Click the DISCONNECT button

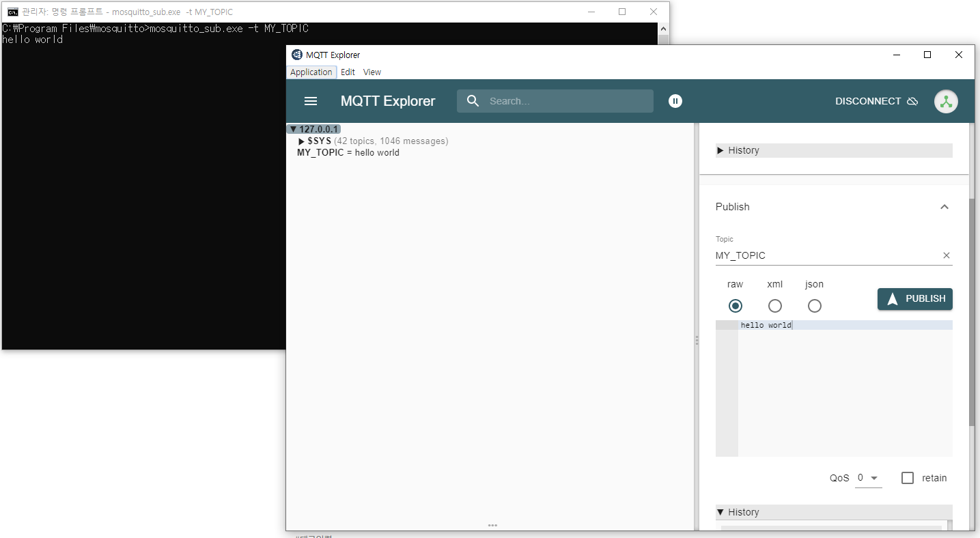[x=877, y=101]
